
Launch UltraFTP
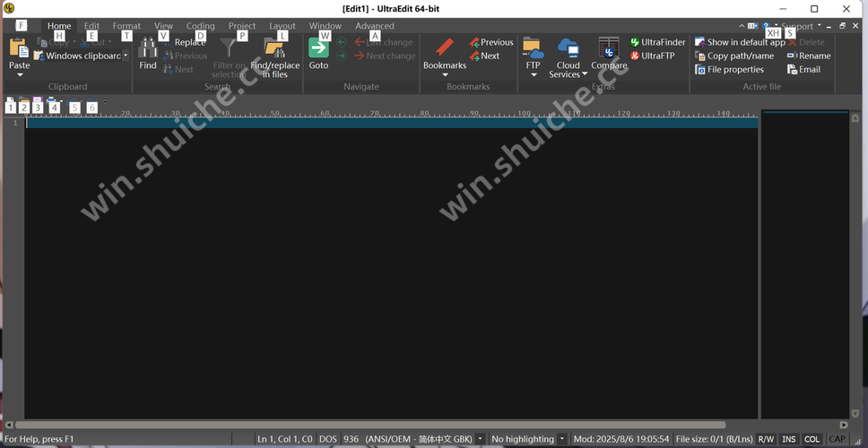coord(653,56)
